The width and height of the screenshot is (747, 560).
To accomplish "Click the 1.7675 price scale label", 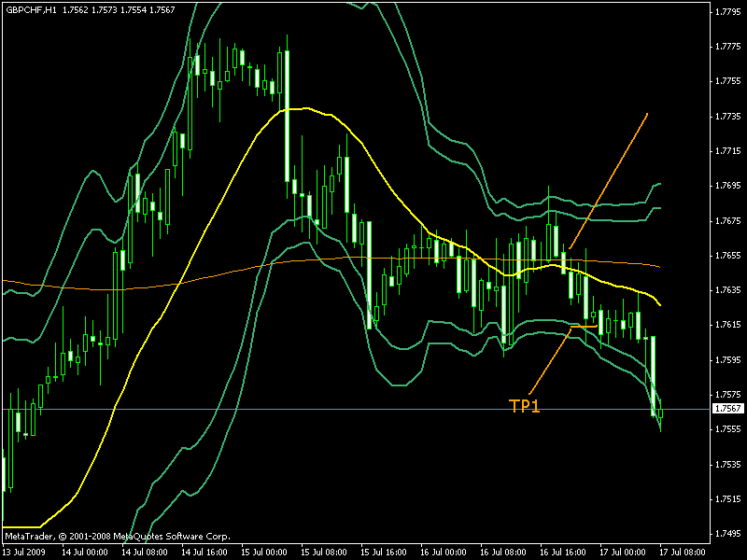I will tap(728, 220).
